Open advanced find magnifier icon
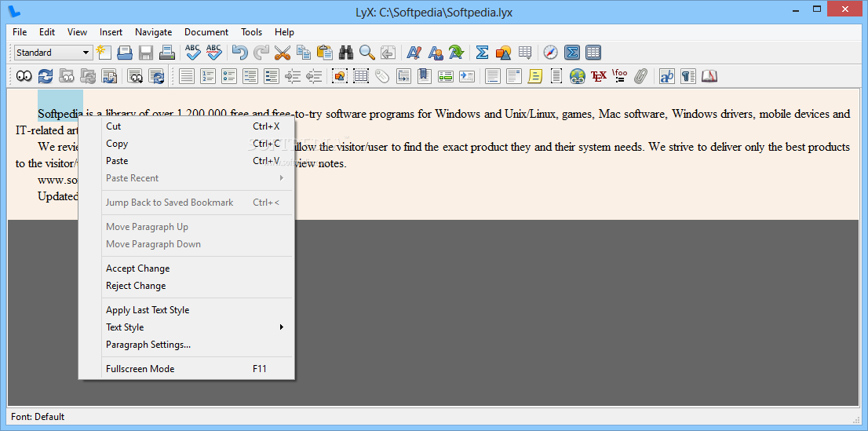The image size is (868, 431). [x=367, y=53]
